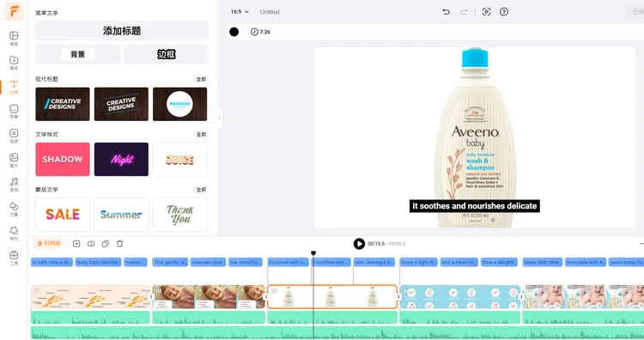Collapse the left text panel chevron
This screenshot has height=340, width=644.
pyautogui.click(x=219, y=118)
